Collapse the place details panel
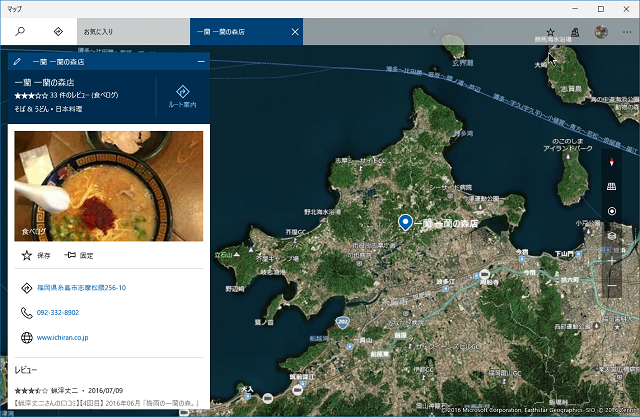 [201, 62]
